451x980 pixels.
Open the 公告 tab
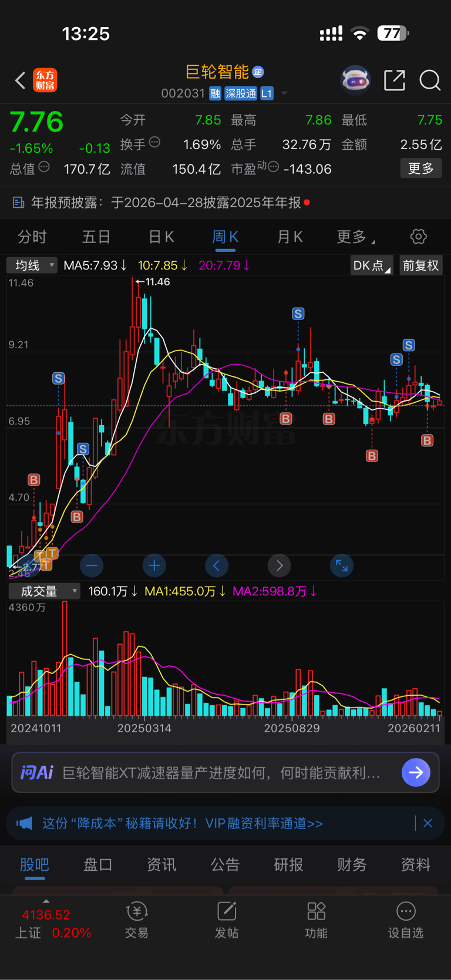225,864
